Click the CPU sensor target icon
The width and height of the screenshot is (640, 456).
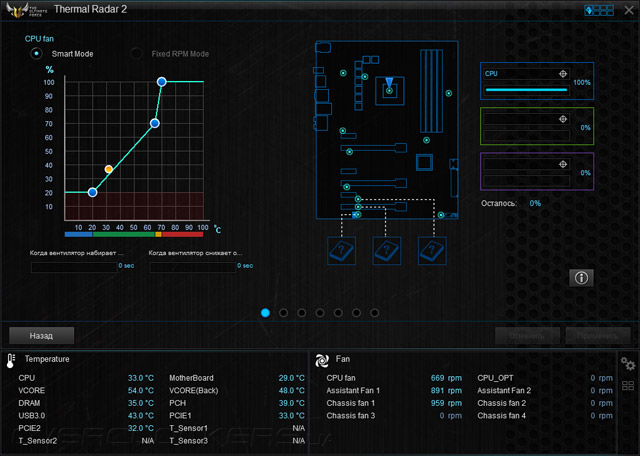point(563,73)
